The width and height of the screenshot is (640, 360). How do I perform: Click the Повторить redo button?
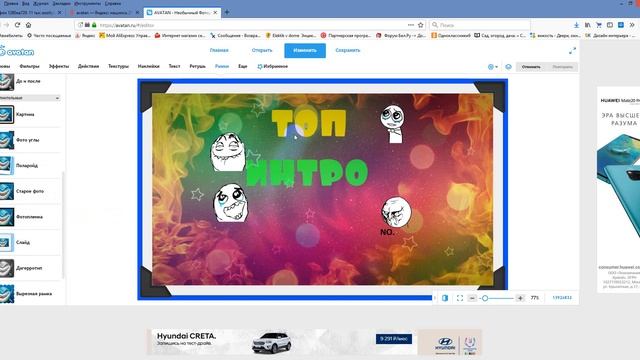562,67
